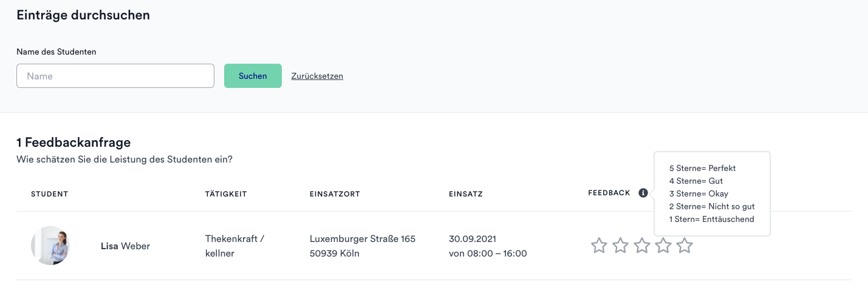Click the "Name des Studenten" field label
Viewport: 868px width, 302px height.
pos(56,52)
